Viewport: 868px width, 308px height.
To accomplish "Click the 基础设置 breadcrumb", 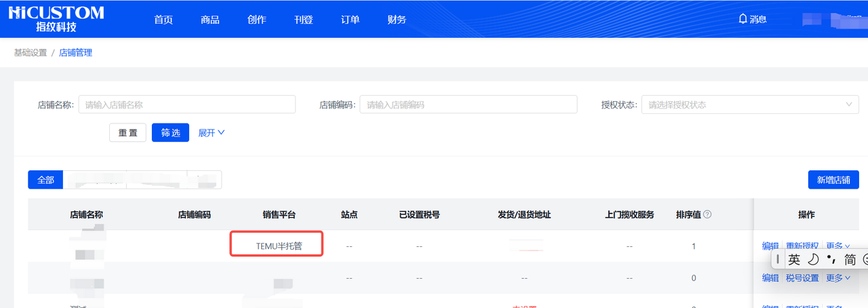I will 31,52.
